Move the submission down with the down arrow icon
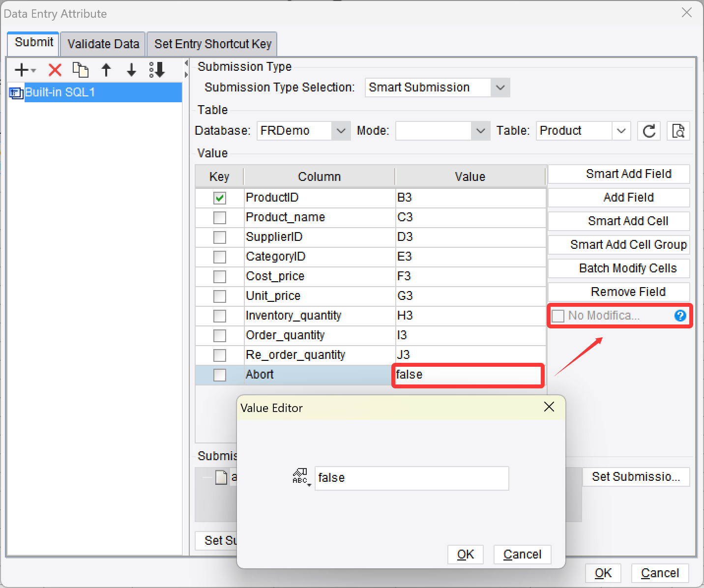 (131, 70)
